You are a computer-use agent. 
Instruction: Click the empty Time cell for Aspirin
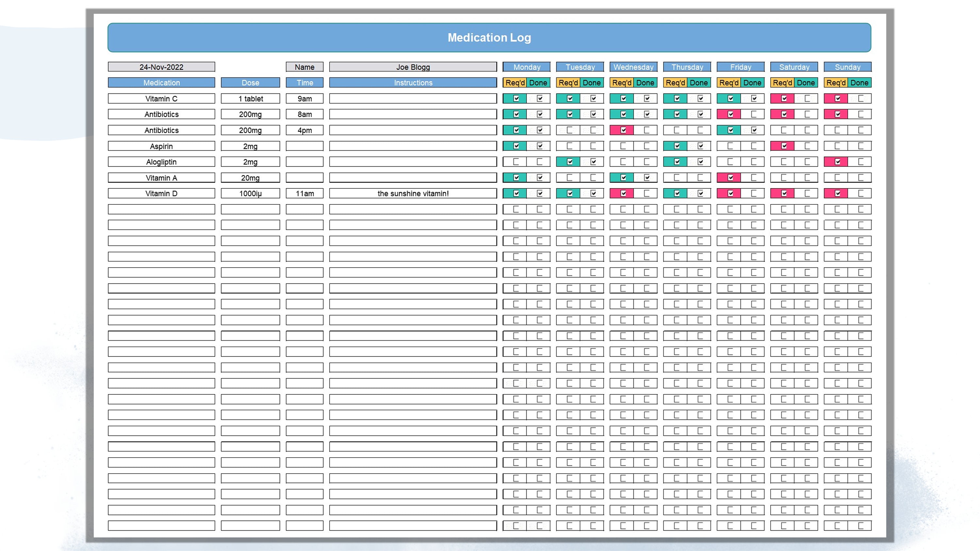(x=304, y=146)
